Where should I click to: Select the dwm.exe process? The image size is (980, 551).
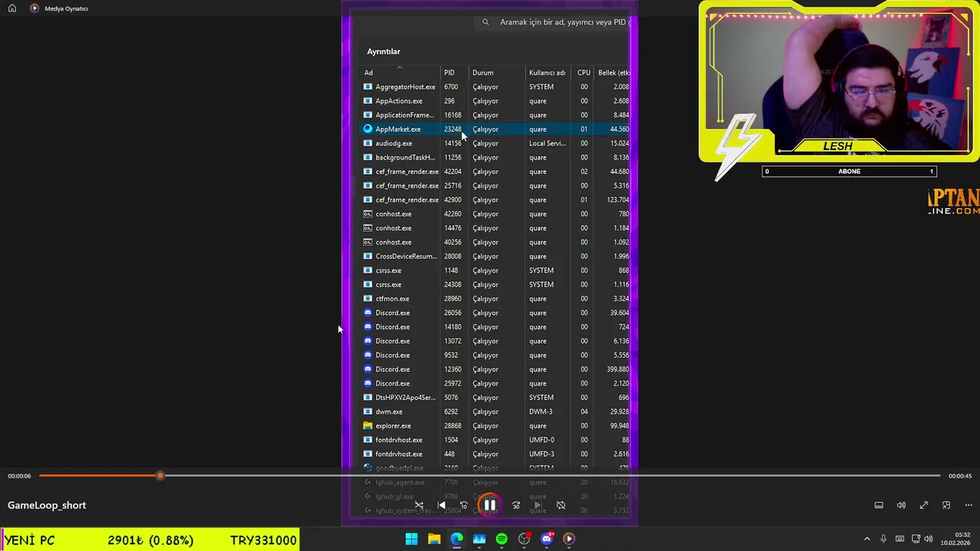tap(495, 412)
